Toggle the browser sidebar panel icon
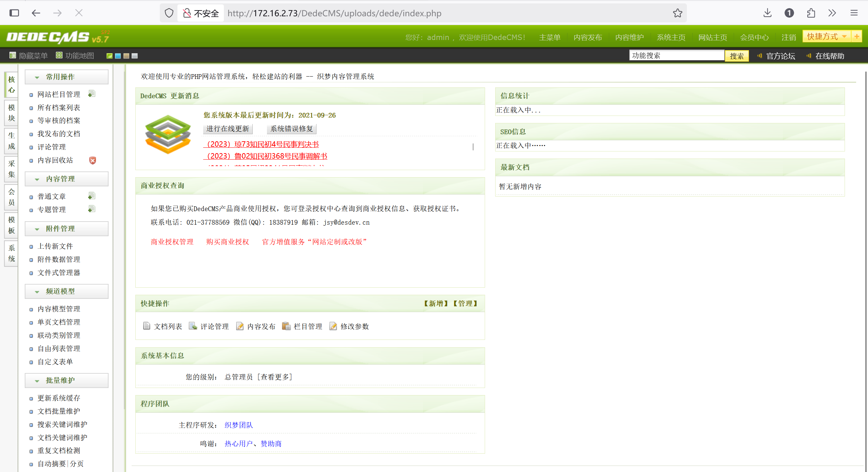Screen dimensions: 868x472 14,13
